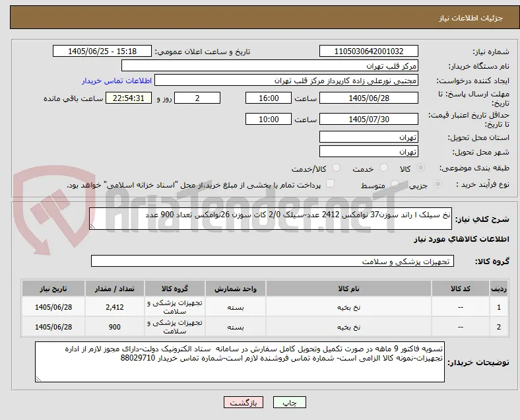The width and height of the screenshot is (520, 420).
Task: Click the price validity date 1405/07/30 field
Action: click(x=369, y=119)
